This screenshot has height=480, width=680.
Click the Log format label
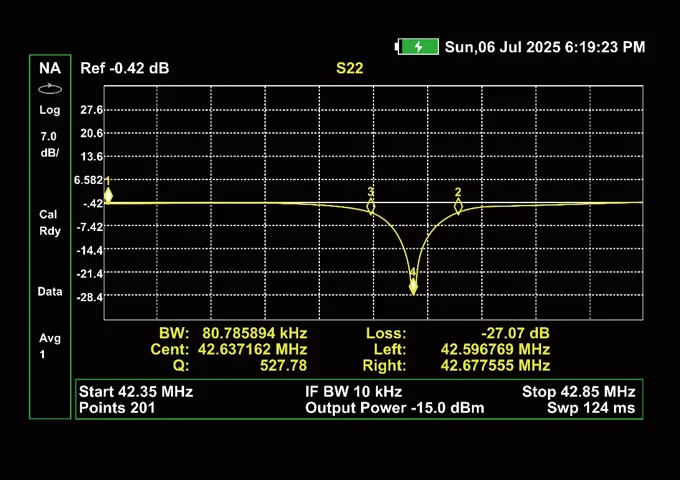point(50,110)
